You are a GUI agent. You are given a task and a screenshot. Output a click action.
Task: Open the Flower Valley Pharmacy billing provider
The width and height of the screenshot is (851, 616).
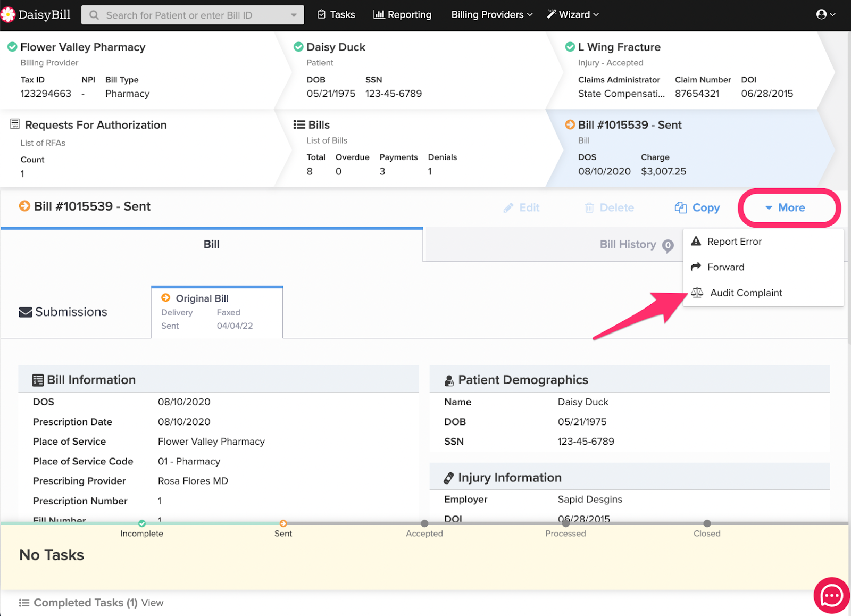[x=82, y=47]
